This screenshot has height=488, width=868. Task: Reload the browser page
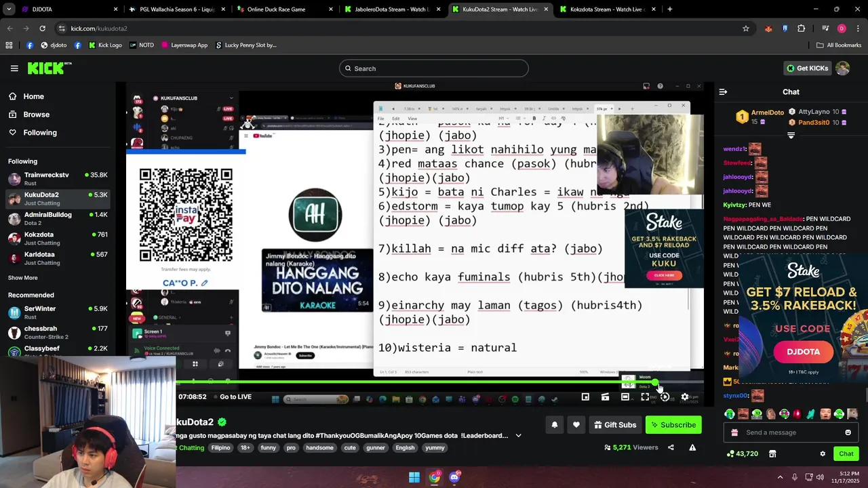point(42,28)
